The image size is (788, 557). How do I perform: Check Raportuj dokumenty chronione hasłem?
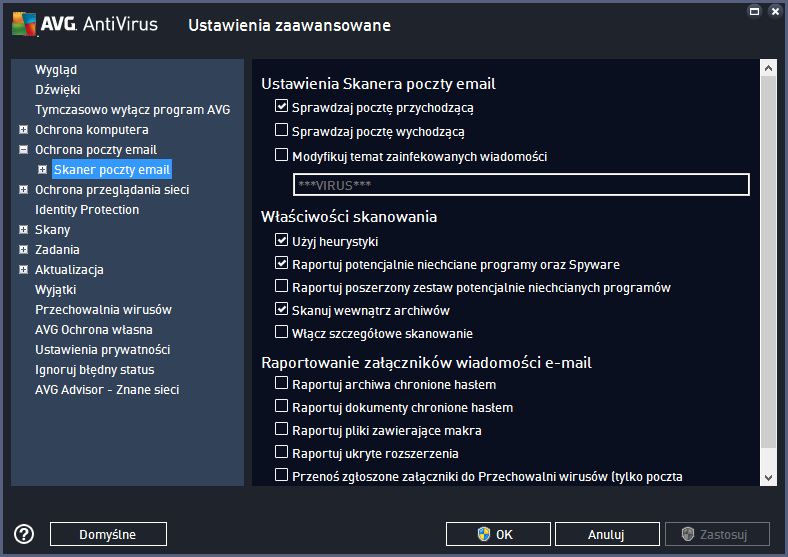coord(281,406)
